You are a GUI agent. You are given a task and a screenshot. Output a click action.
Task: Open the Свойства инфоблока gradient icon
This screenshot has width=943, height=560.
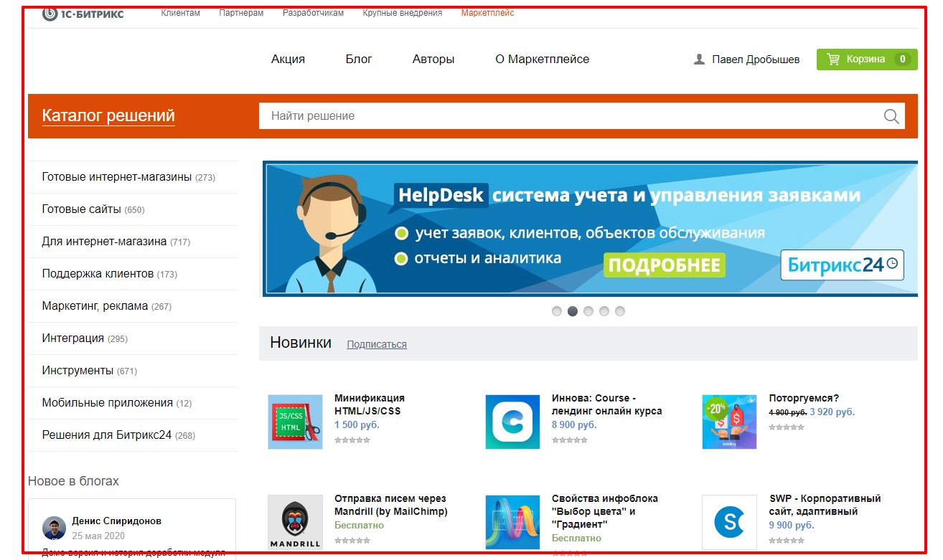(x=512, y=522)
